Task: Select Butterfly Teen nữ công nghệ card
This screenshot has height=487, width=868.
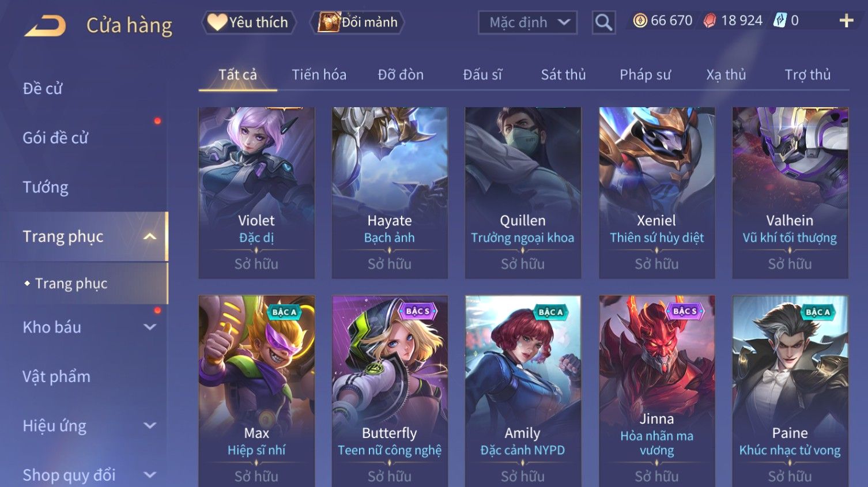Action: tap(390, 391)
